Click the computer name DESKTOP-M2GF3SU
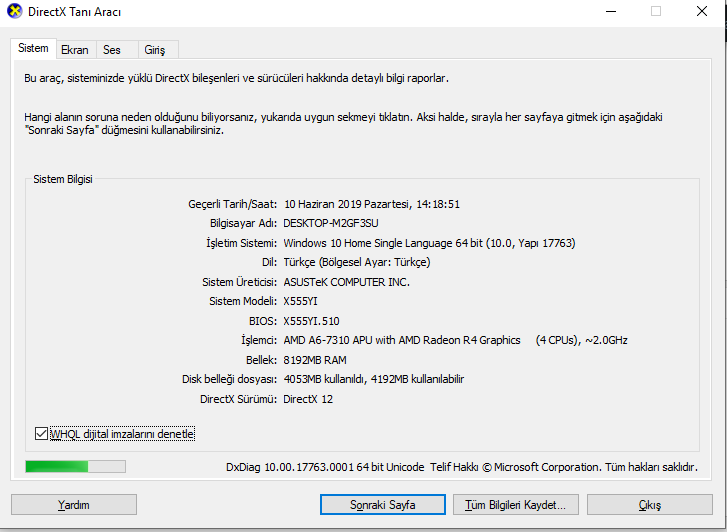This screenshot has width=727, height=532. [x=331, y=224]
